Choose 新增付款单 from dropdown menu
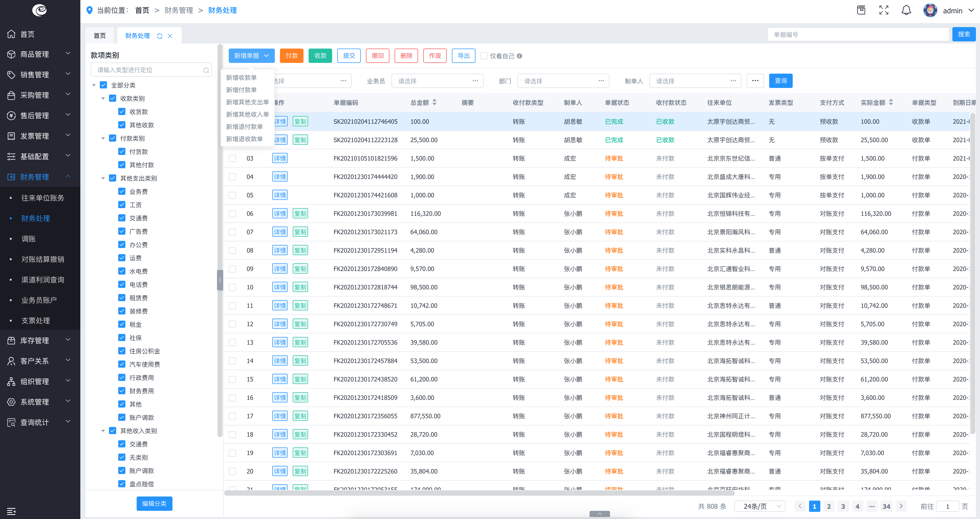Screen dimensions: 980x519 pos(241,90)
